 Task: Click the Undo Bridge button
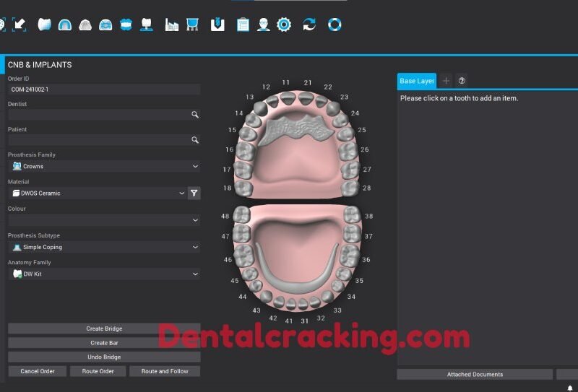(x=104, y=357)
